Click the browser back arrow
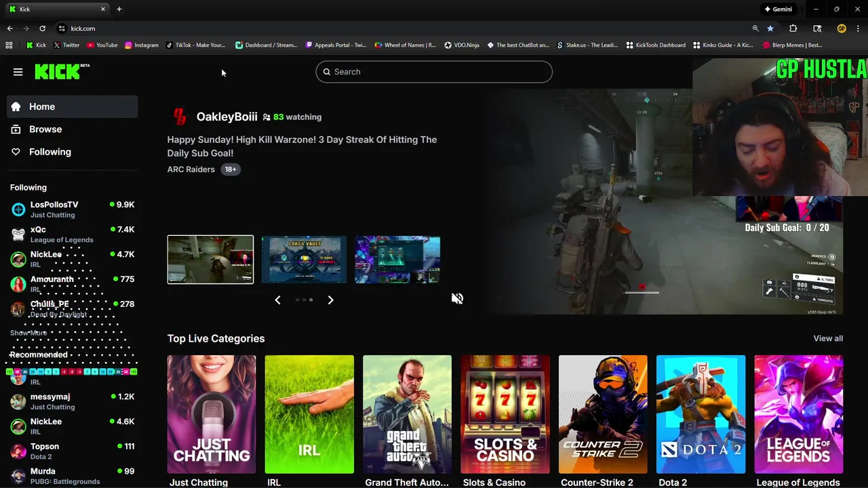This screenshot has width=868, height=488. pos(9,28)
